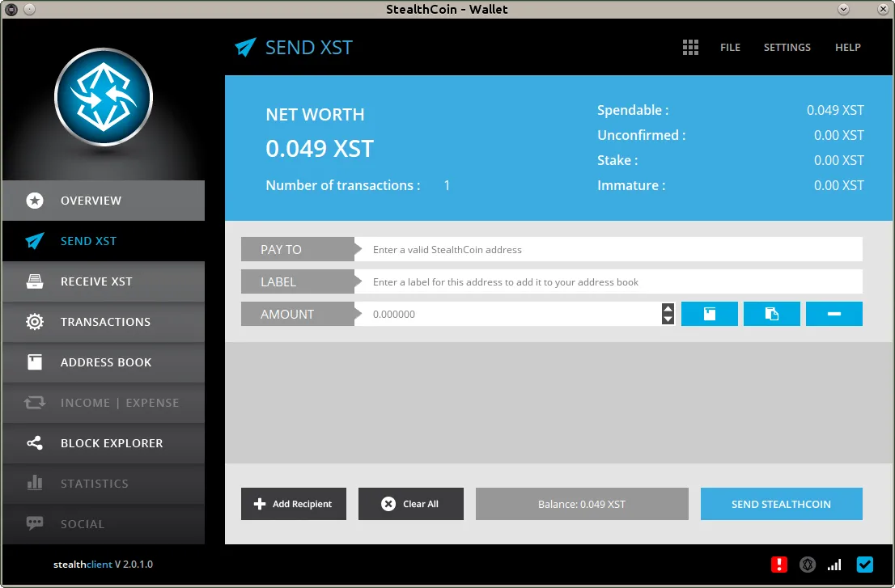Click stealthclient V 2.0.1.0 version text
The image size is (895, 588).
pyautogui.click(x=104, y=564)
